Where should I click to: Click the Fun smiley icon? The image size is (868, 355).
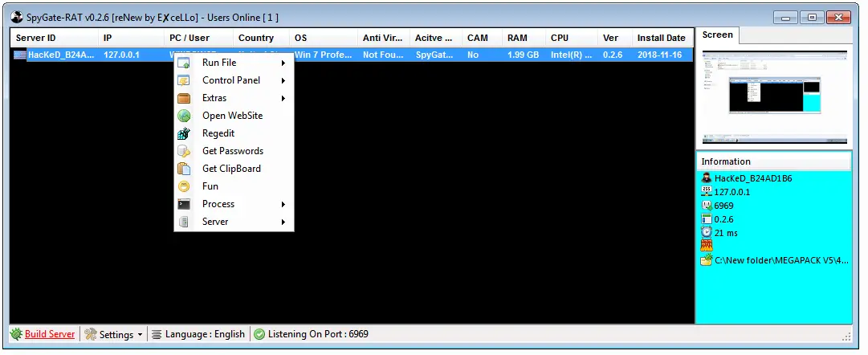point(184,186)
